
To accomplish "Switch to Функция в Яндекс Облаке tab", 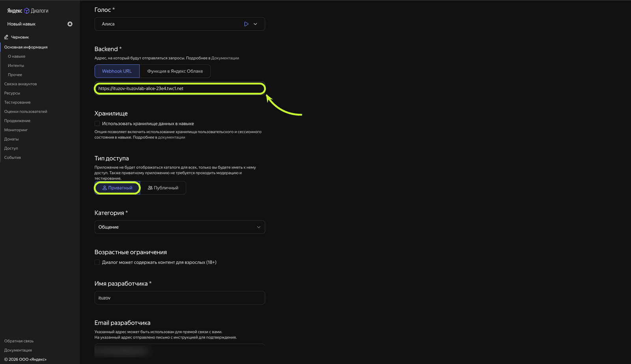I will 175,71.
